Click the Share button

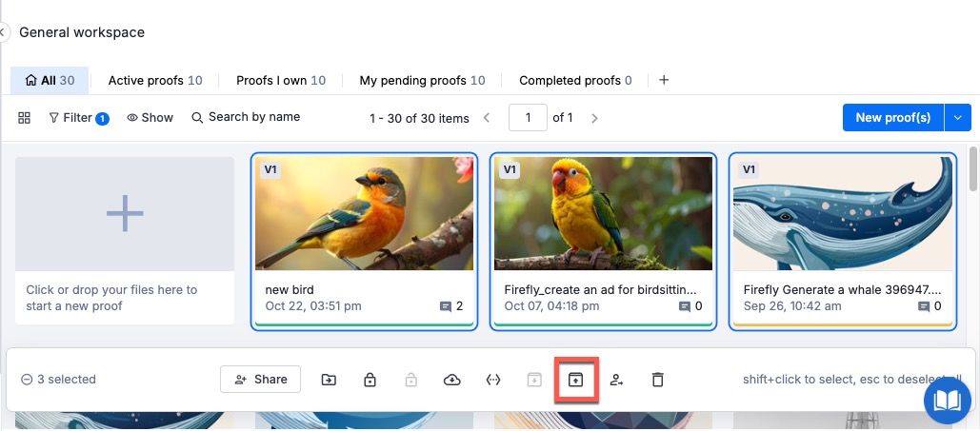(261, 380)
